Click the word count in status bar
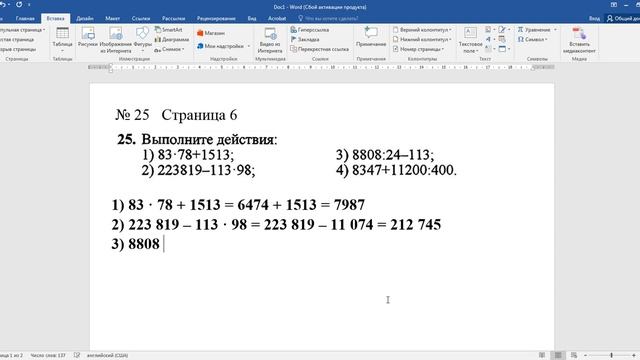Screen dimensions: 640x360 48,356
